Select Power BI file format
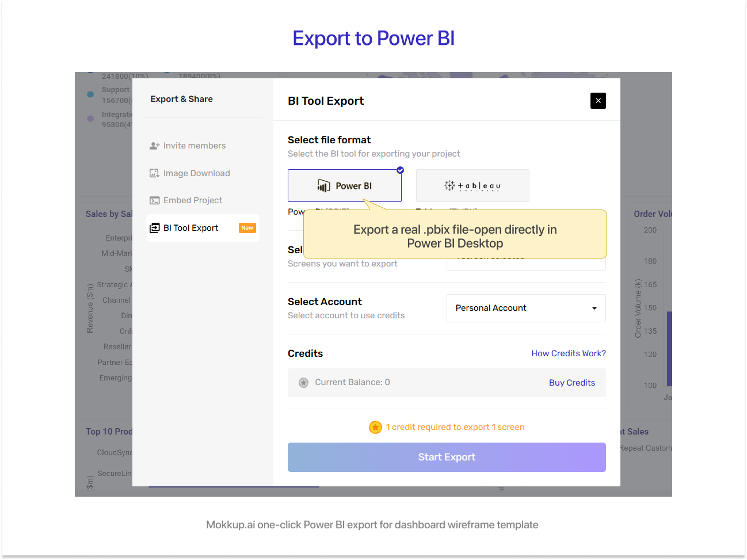Viewport: 747px width, 560px height. point(345,185)
